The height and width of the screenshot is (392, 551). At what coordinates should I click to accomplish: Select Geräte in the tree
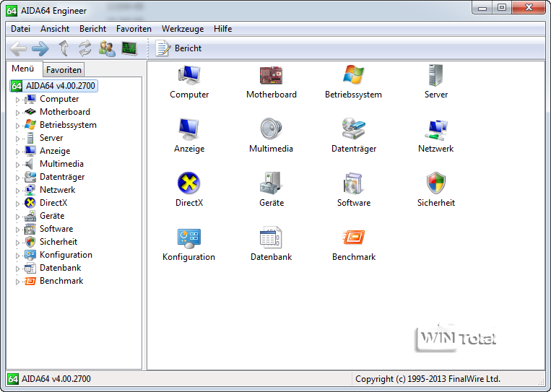pos(52,216)
